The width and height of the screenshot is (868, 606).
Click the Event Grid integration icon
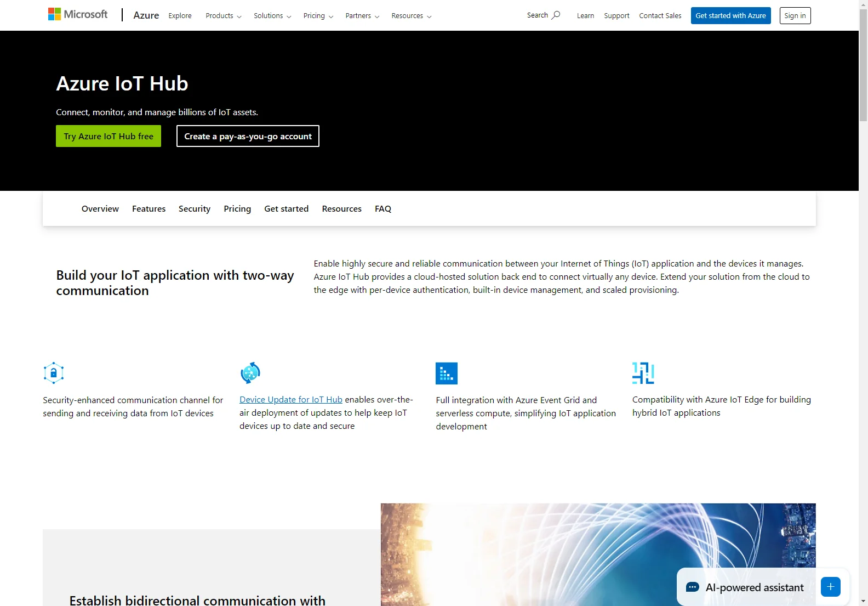[447, 373]
